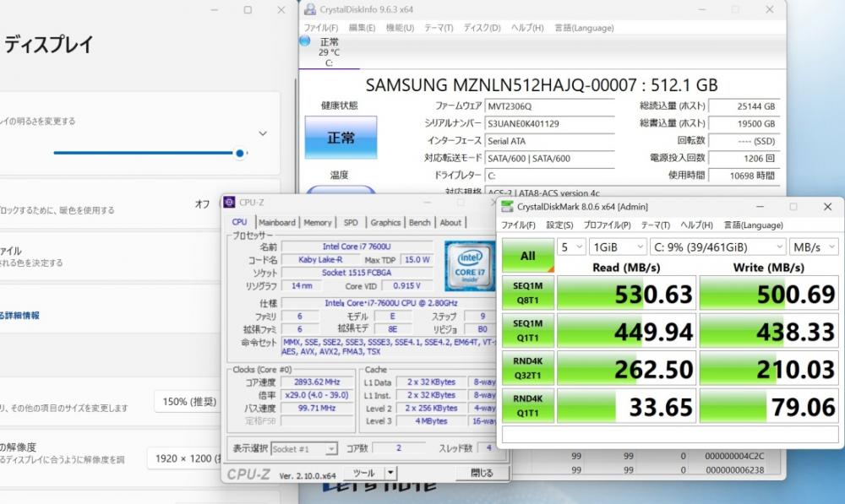Image resolution: width=845 pixels, height=504 pixels.
Task: Open 言語(Language) menu in CrystalDiskMark
Action: [x=754, y=225]
